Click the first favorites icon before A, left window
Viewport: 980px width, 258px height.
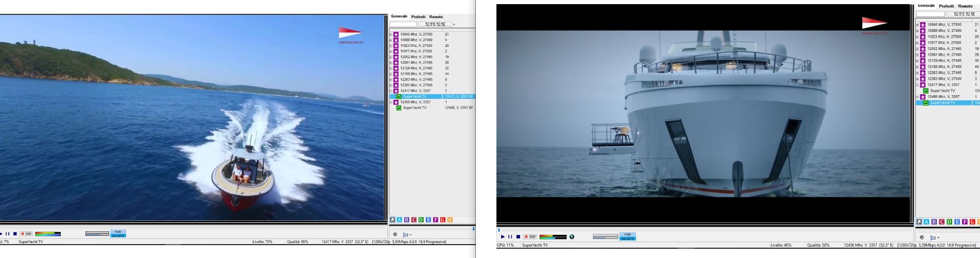[x=392, y=220]
